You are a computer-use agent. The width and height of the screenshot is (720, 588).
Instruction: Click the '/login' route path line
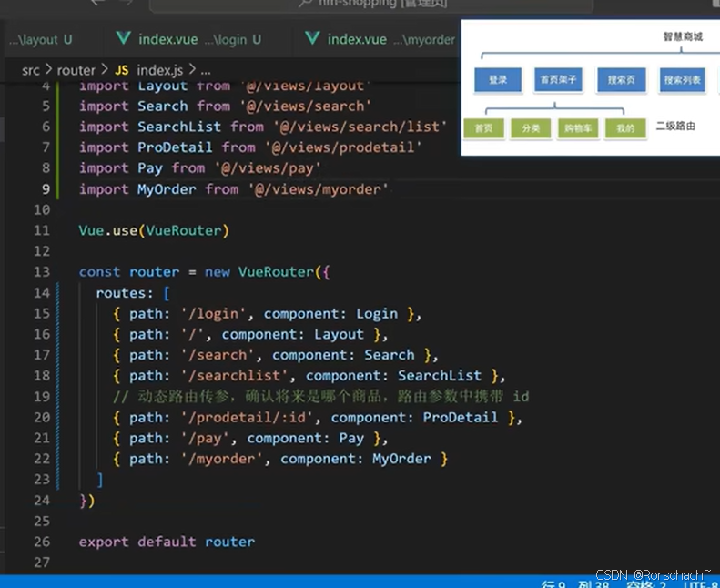tap(268, 313)
